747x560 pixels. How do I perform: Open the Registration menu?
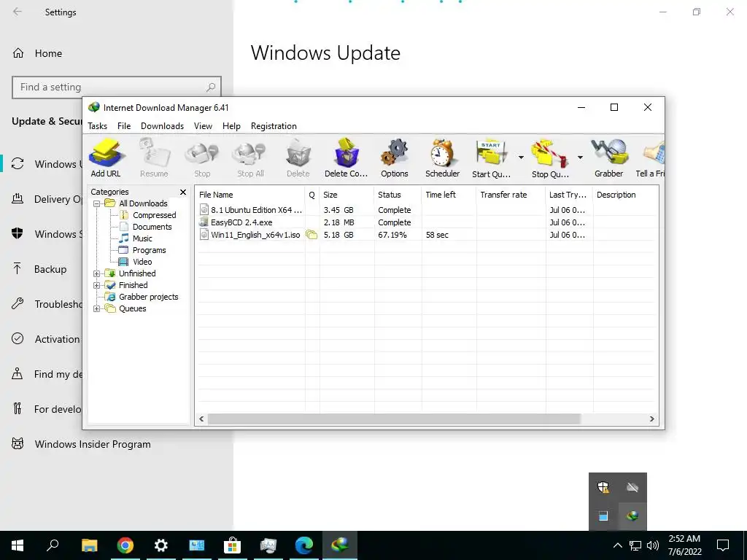click(274, 126)
